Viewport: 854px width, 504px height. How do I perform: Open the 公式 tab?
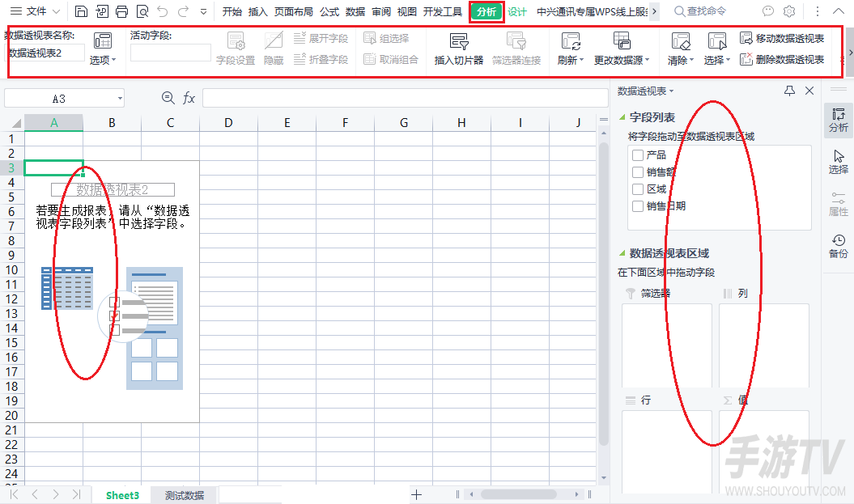(329, 11)
